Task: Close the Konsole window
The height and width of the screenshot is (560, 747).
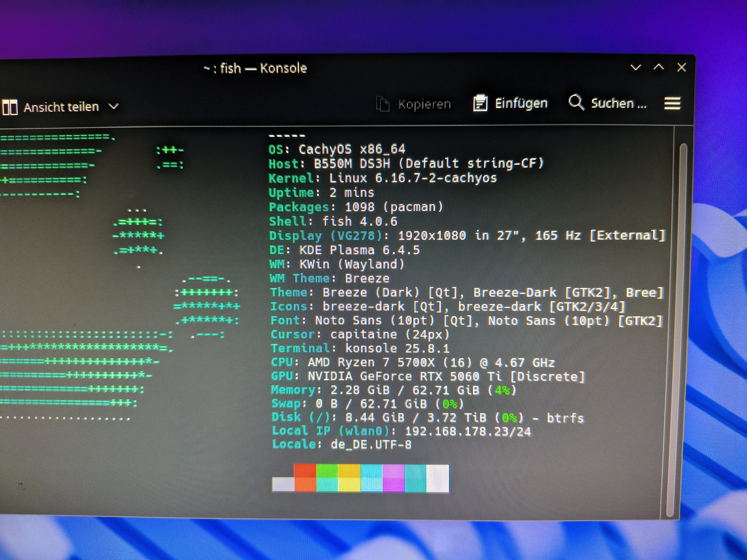Action: tap(681, 67)
